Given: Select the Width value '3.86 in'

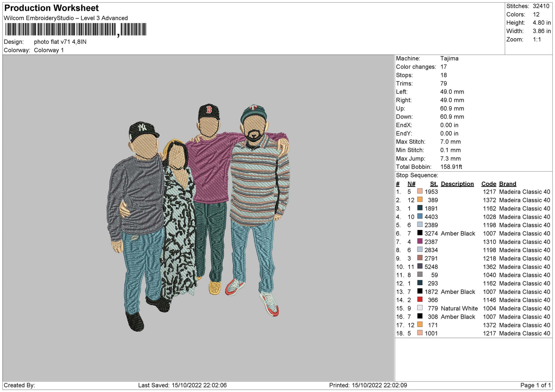Looking at the screenshot, I should point(542,31).
